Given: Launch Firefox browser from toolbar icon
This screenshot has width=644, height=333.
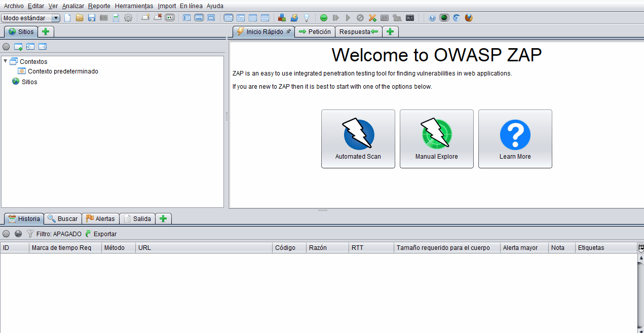Looking at the screenshot, I should pos(469,18).
